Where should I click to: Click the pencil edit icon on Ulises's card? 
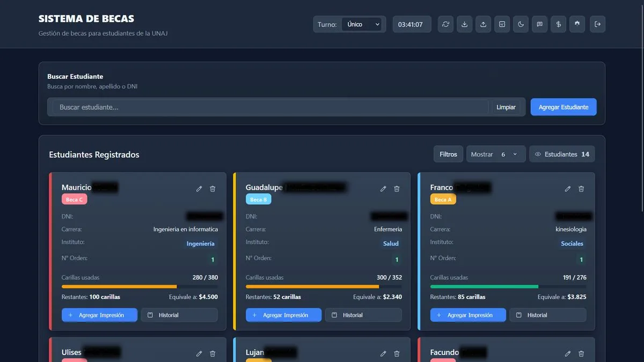click(x=199, y=354)
